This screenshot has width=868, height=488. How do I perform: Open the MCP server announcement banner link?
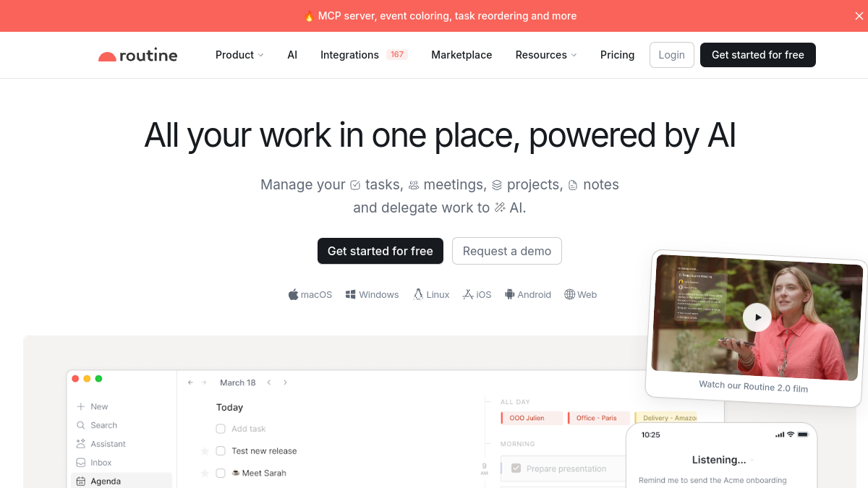440,16
